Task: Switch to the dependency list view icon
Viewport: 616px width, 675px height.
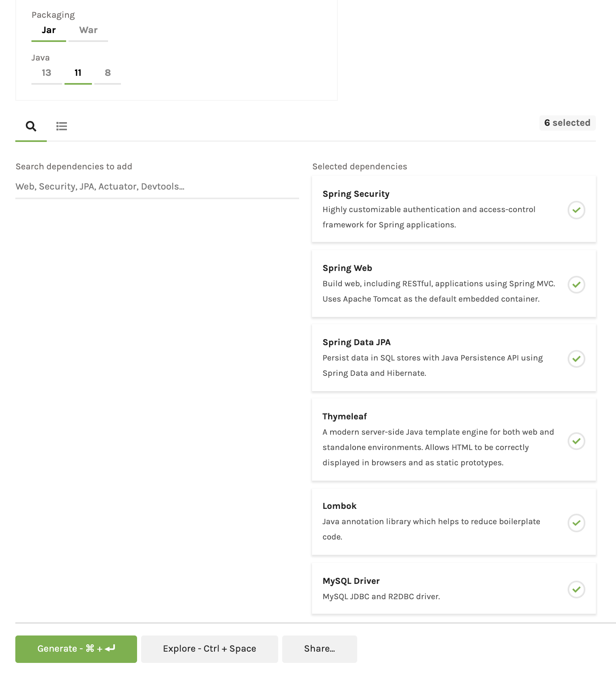Action: tap(62, 126)
